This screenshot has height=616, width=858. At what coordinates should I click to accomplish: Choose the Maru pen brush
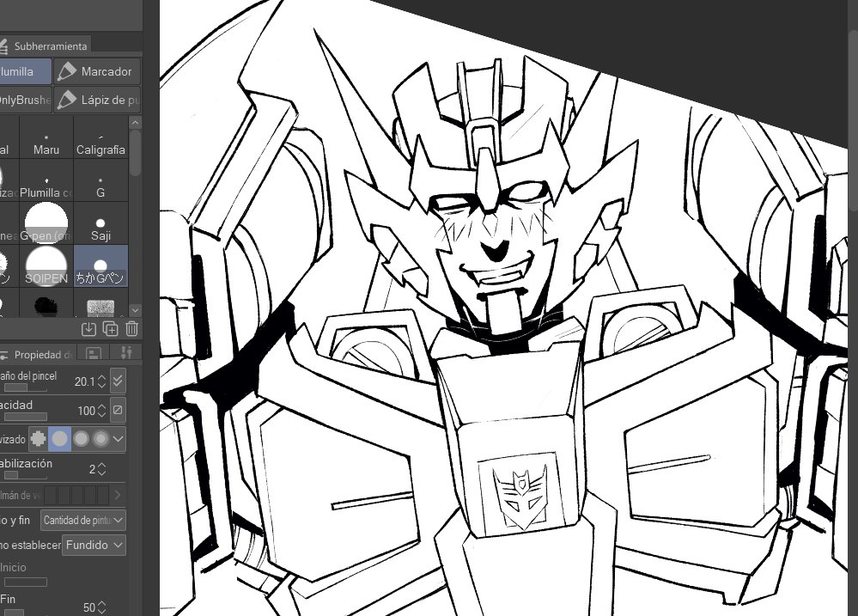[46, 142]
